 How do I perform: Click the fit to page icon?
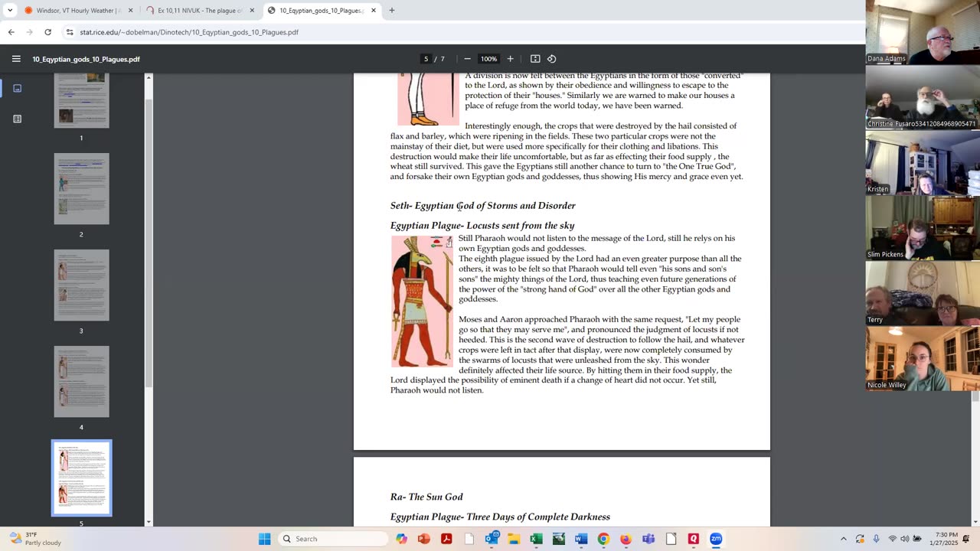(535, 59)
